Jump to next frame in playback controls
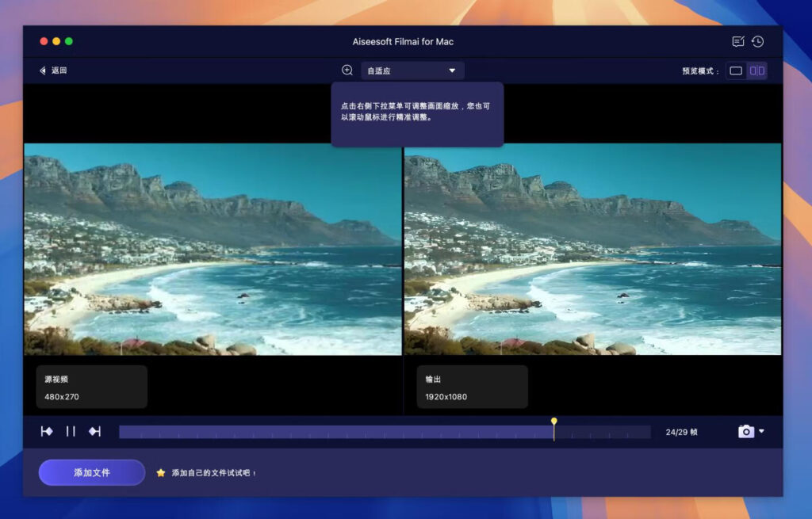 [x=94, y=430]
